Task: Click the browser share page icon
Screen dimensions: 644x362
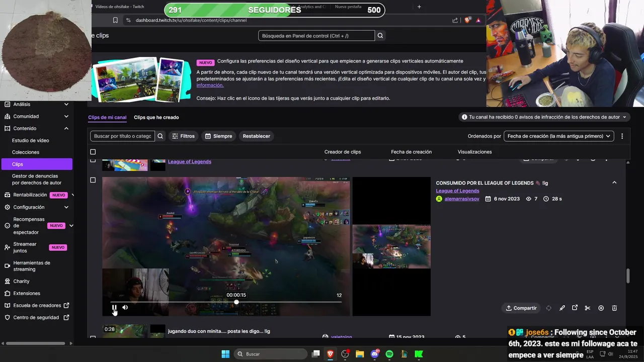Action: (x=455, y=20)
